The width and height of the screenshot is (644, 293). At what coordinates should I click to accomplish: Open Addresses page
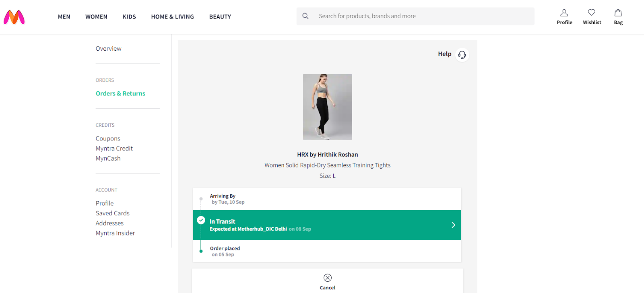pyautogui.click(x=109, y=223)
